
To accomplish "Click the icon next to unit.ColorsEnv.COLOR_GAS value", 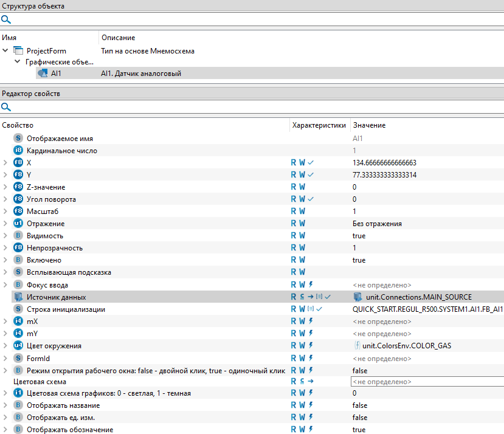I will pos(357,346).
